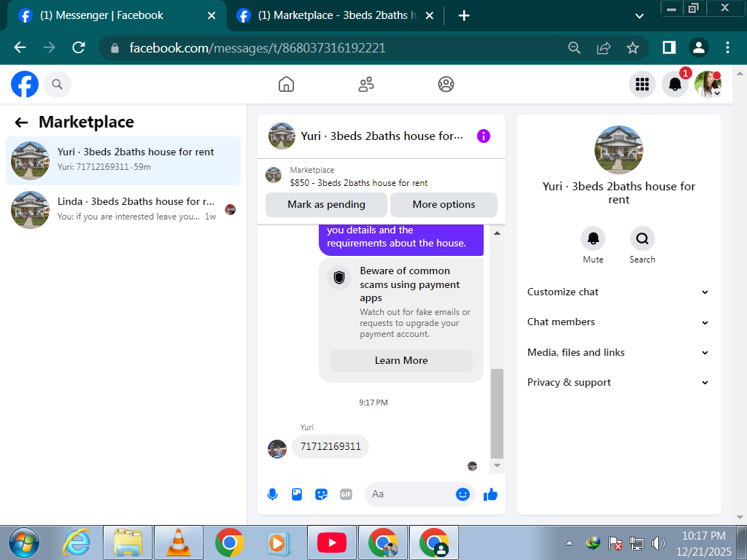This screenshot has height=560, width=747.
Task: Attach a photo file icon
Action: [x=297, y=494]
